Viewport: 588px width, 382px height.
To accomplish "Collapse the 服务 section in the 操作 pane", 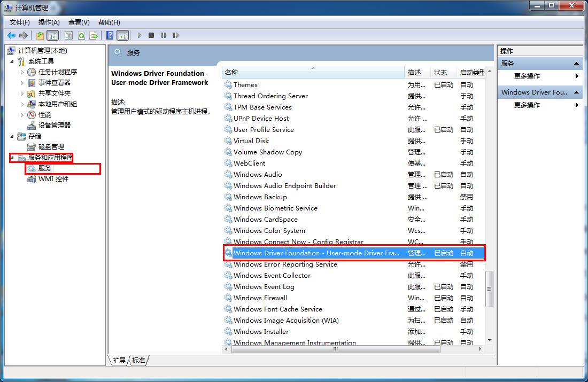I will (x=576, y=63).
